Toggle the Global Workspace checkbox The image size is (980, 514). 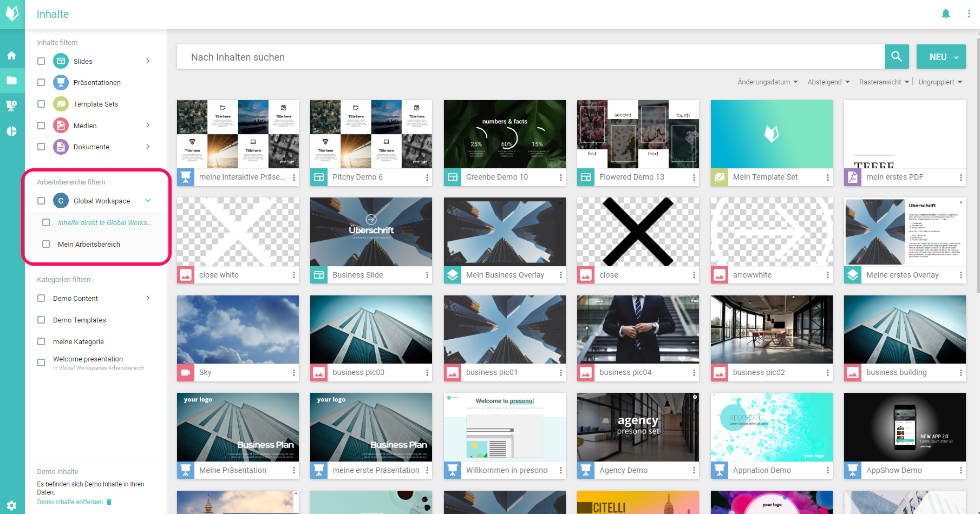tap(41, 201)
